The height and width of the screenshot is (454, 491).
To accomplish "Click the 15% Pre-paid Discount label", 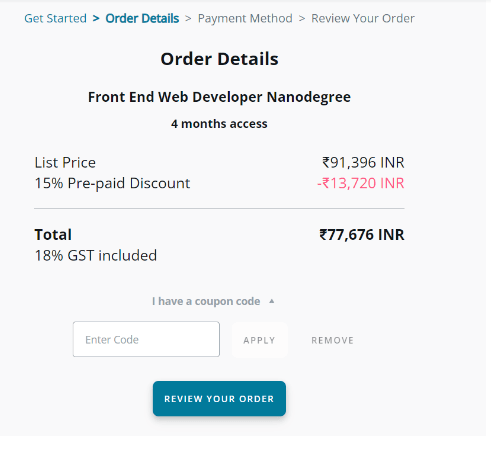I will click(112, 183).
